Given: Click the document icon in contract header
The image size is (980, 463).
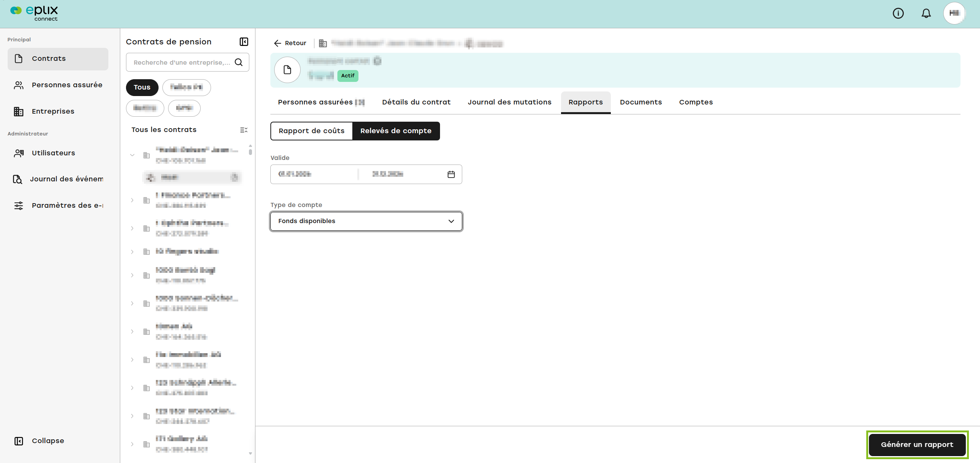Looking at the screenshot, I should point(287,70).
